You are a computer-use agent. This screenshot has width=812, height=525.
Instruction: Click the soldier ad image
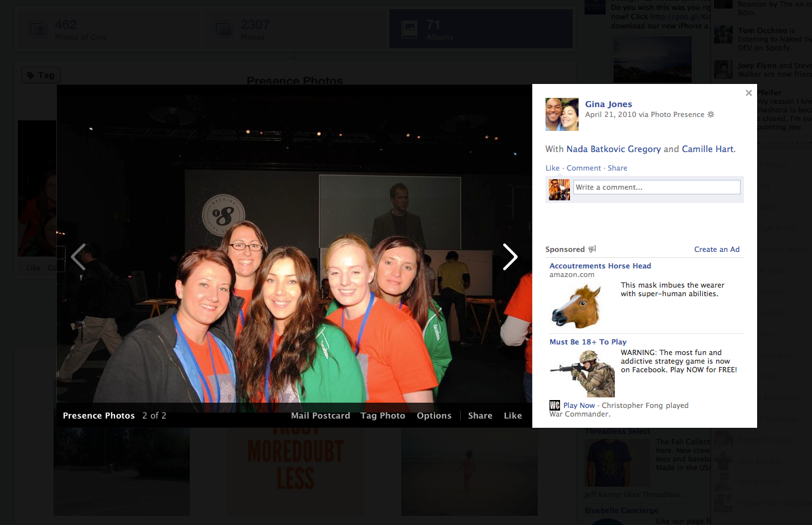(x=583, y=373)
